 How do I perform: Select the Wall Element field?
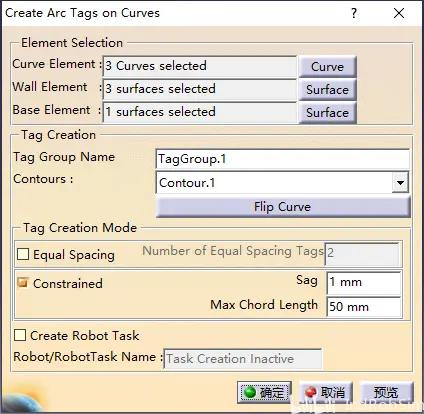coord(199,89)
